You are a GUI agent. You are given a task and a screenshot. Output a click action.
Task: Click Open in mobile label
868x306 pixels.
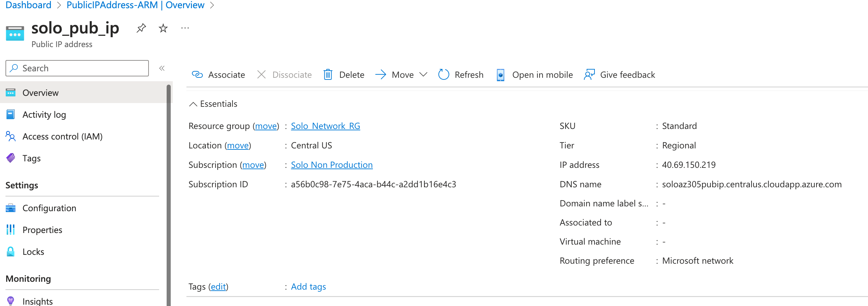tap(542, 75)
